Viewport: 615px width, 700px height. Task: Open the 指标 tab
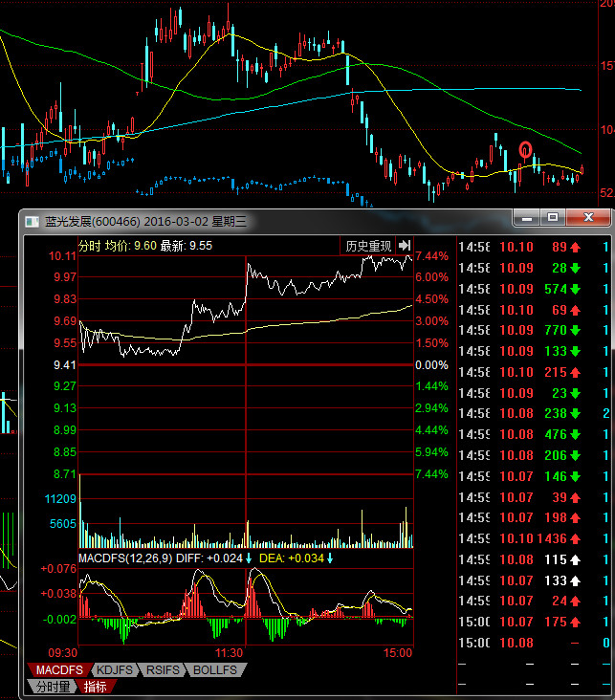(96, 687)
